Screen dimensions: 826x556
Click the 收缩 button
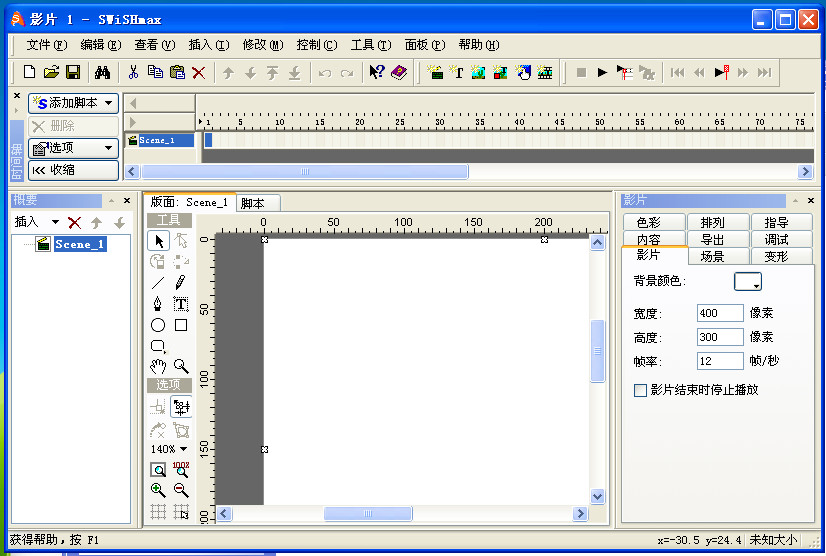pos(73,169)
